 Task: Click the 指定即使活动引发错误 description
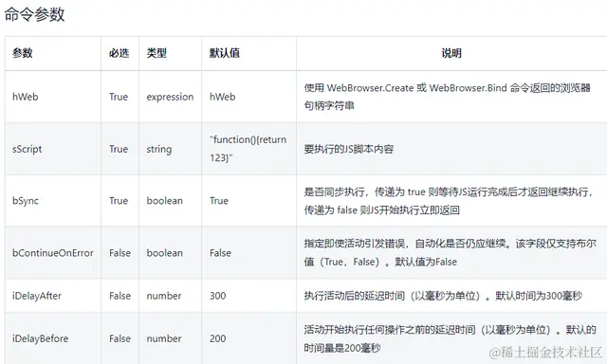point(450,252)
